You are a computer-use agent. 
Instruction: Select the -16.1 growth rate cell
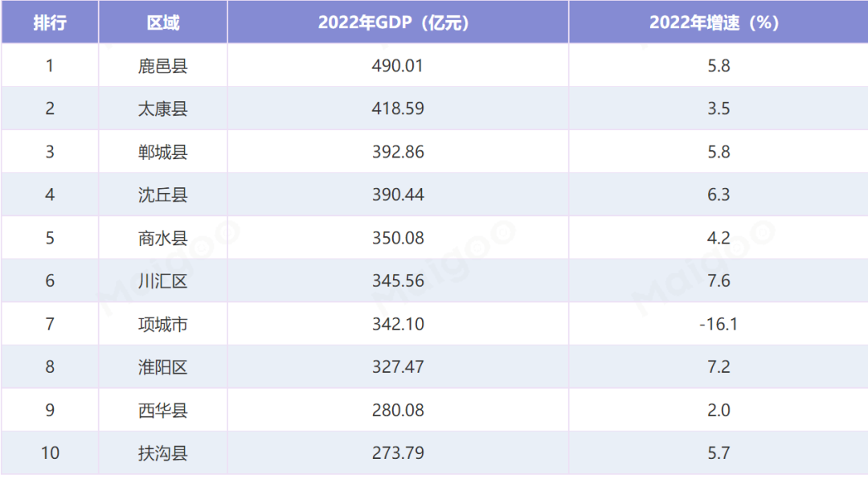(x=718, y=325)
